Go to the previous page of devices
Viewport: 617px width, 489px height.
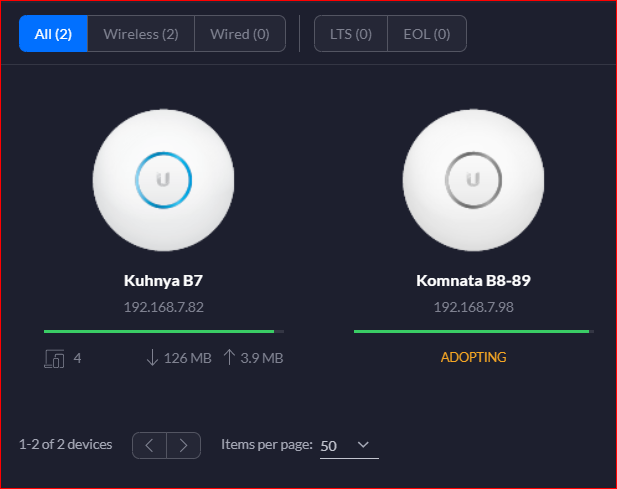click(x=150, y=445)
